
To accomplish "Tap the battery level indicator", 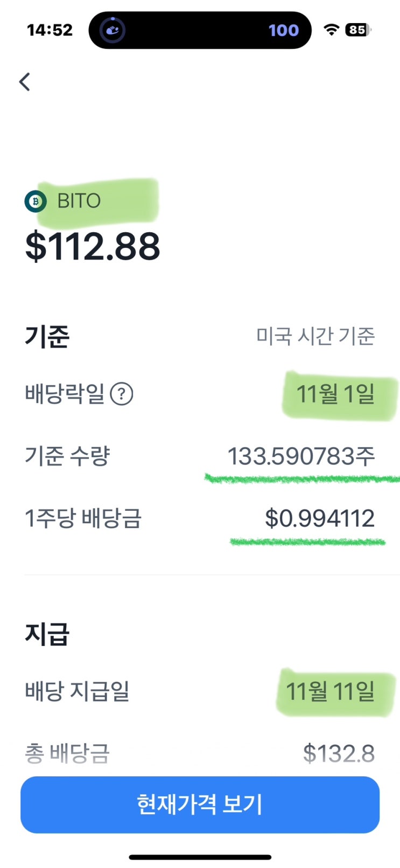I will (x=358, y=30).
